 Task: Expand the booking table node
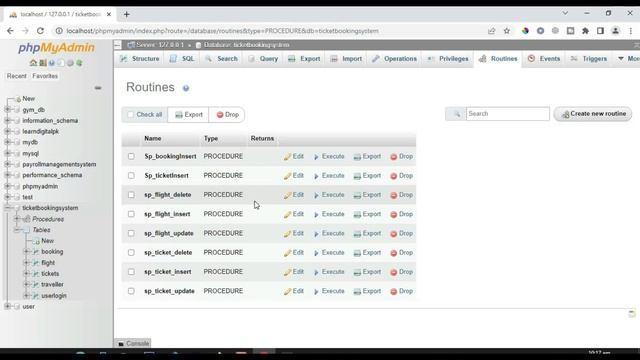26,251
